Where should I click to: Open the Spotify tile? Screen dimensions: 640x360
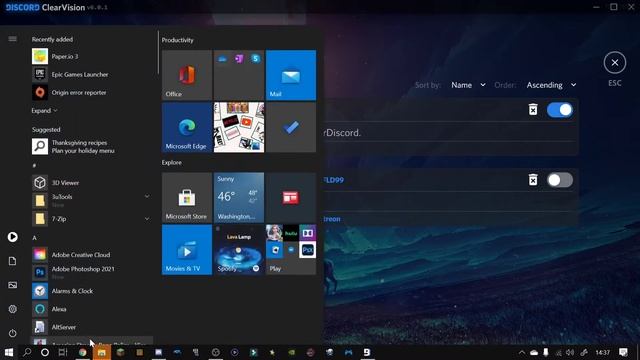point(239,250)
